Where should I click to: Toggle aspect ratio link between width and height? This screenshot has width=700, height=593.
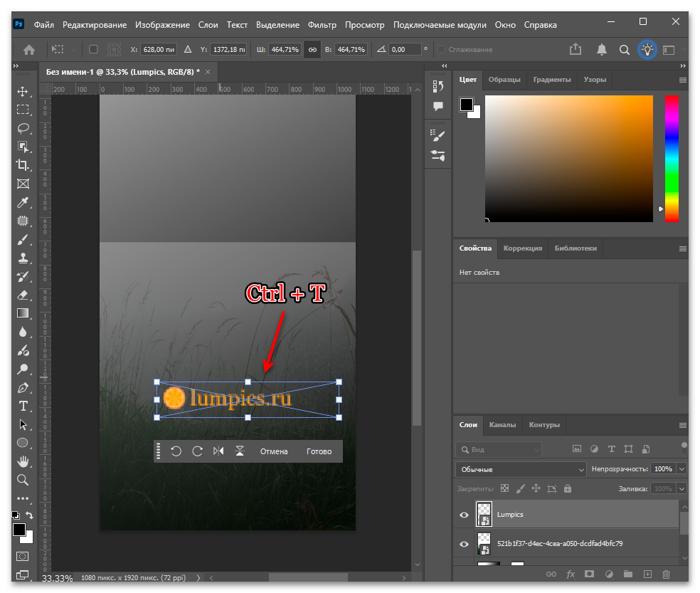[312, 50]
